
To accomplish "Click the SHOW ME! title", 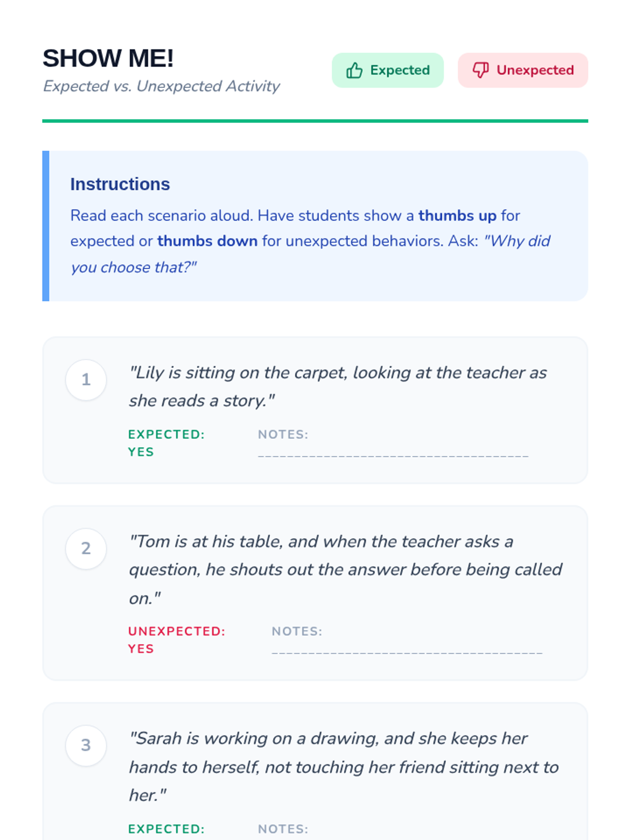I will coord(108,58).
